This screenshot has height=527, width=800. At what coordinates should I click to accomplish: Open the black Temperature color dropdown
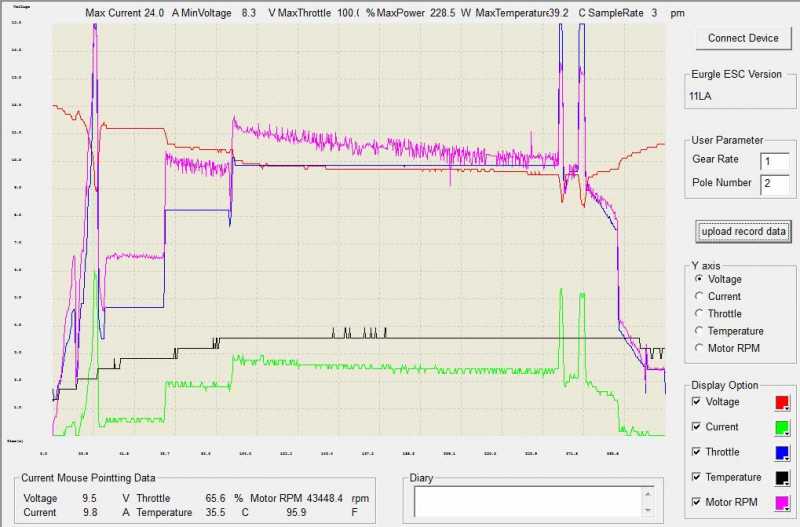point(782,478)
